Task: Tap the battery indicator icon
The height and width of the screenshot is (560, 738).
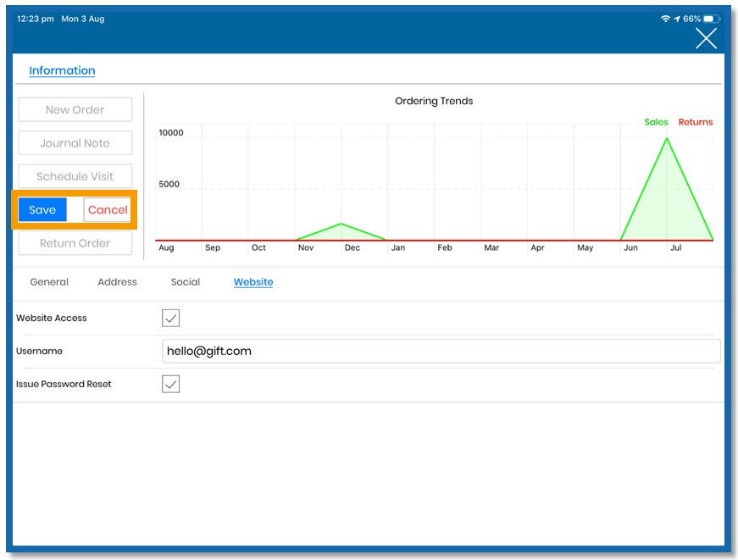Action: point(712,19)
